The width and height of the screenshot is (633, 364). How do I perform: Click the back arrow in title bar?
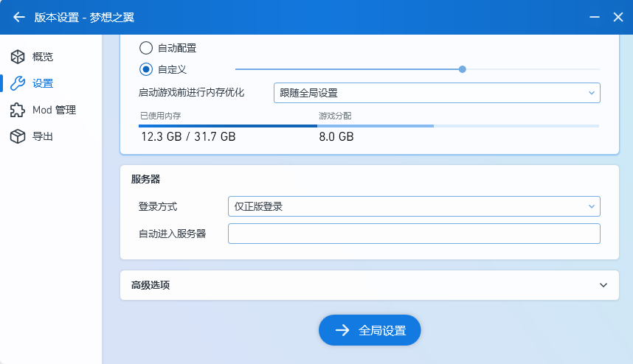coord(19,17)
